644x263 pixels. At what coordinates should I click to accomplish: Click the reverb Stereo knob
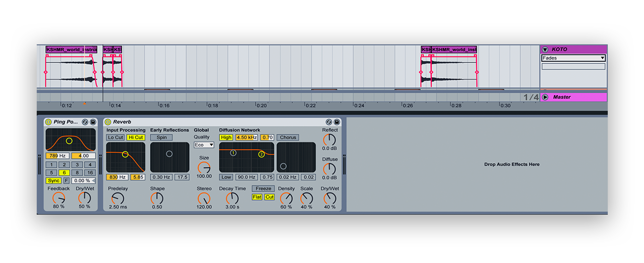click(204, 199)
